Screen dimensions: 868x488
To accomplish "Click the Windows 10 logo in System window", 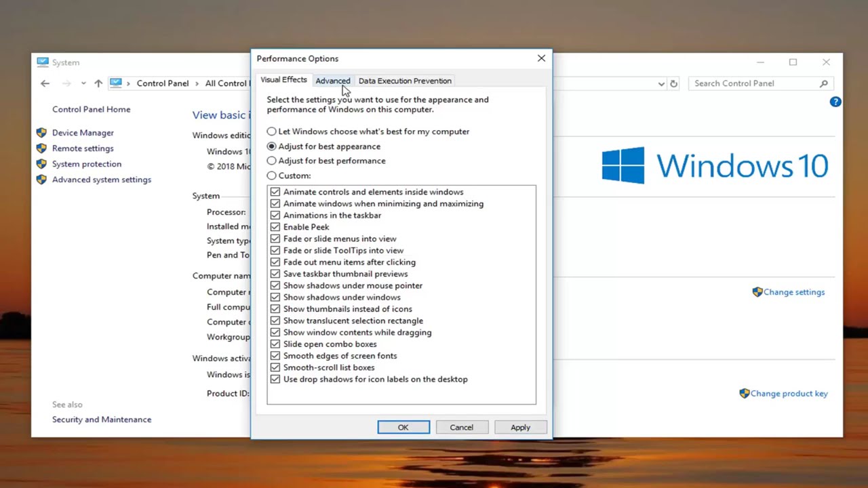I will pyautogui.click(x=715, y=166).
